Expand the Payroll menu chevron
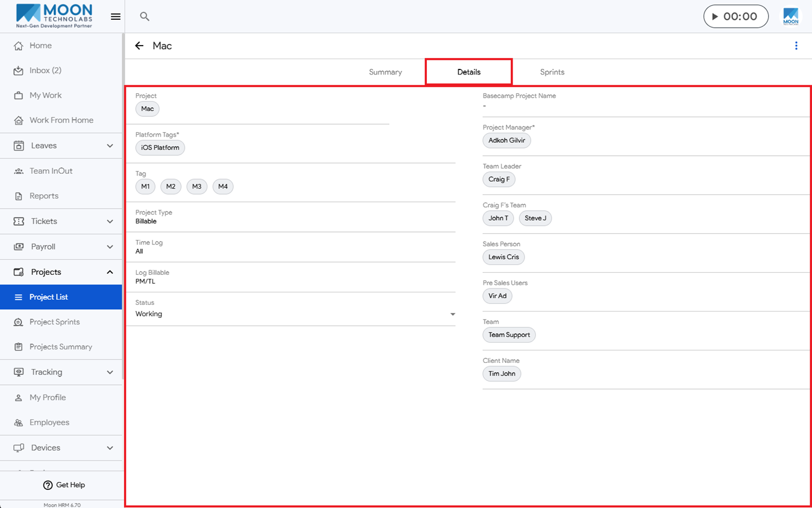The width and height of the screenshot is (812, 508). coord(110,247)
